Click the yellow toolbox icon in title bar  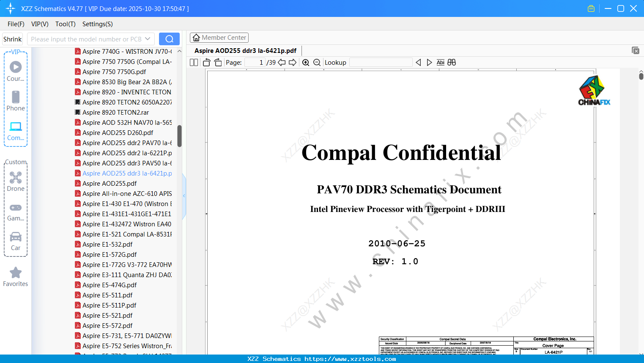tap(591, 8)
